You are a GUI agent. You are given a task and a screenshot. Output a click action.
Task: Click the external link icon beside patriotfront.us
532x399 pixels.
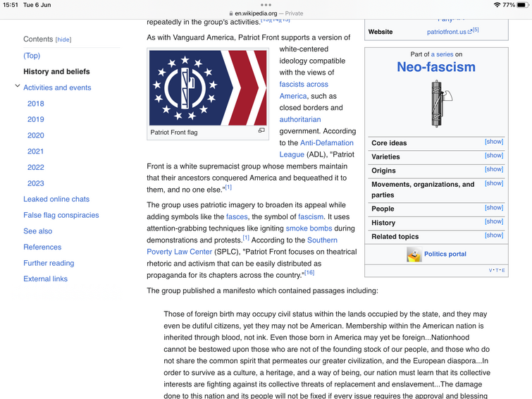click(469, 32)
